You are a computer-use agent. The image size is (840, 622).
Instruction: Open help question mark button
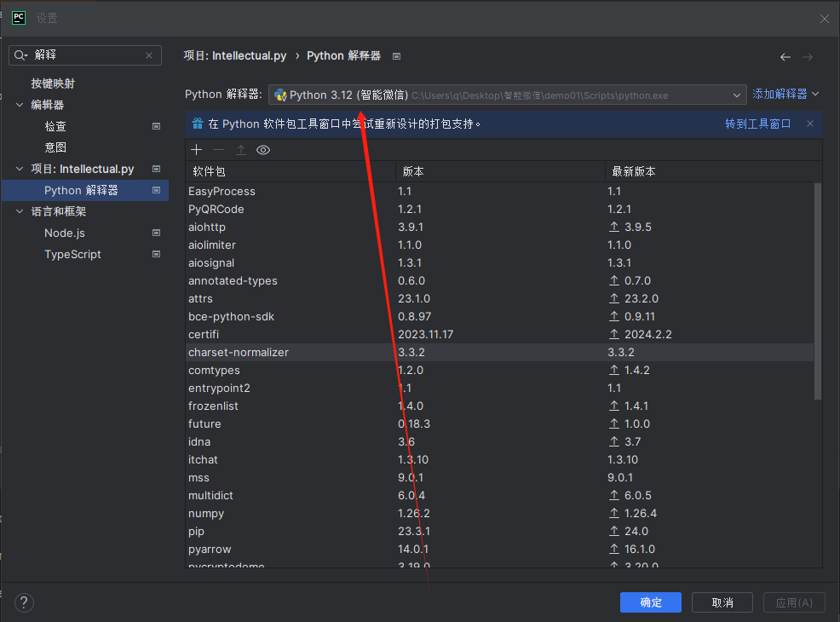[x=24, y=602]
